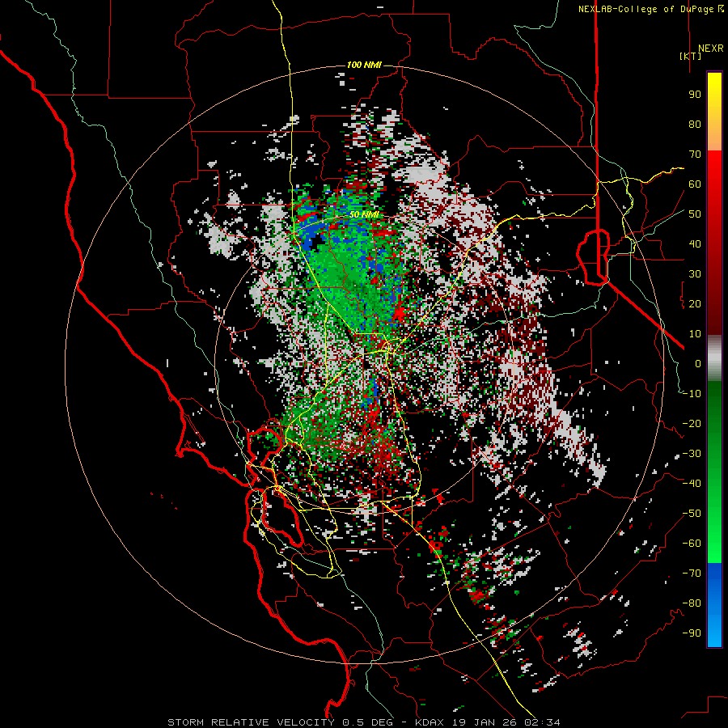Click the NEXLAB-College of DuPage label

(650, 9)
